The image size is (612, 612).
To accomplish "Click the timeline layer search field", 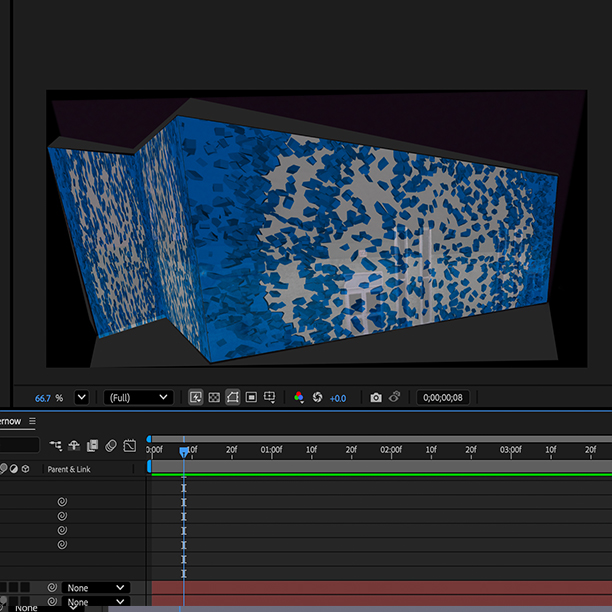I will pos(20,445).
